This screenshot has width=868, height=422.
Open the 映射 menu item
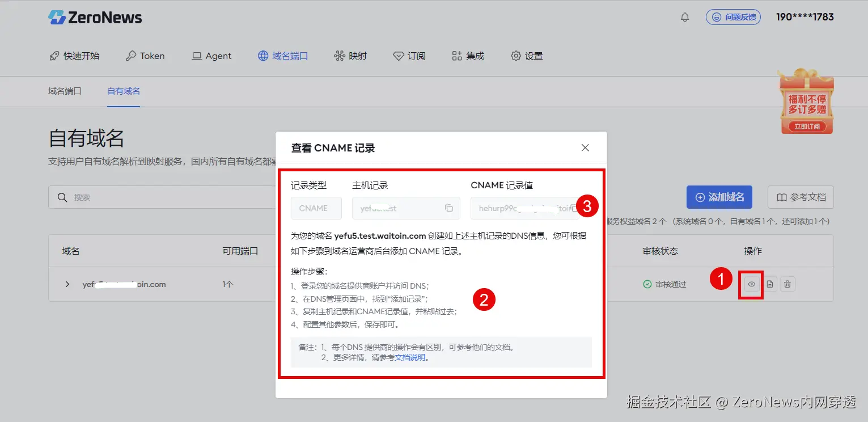point(350,56)
